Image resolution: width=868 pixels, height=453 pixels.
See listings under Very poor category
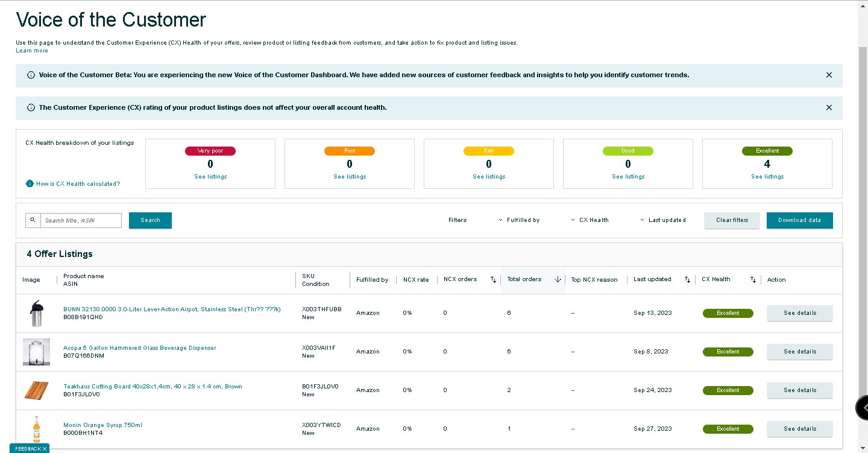[210, 177]
